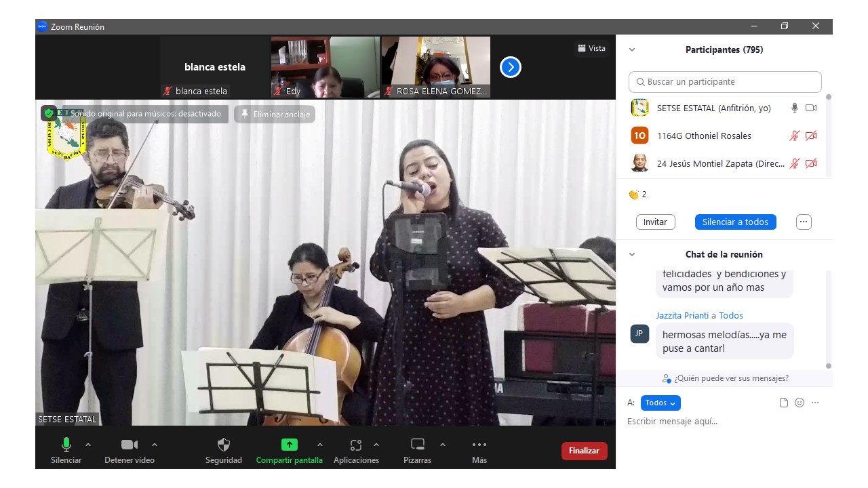This screenshot has height=488, width=868.
Task: Click the chat file attachment icon
Action: pyautogui.click(x=784, y=403)
